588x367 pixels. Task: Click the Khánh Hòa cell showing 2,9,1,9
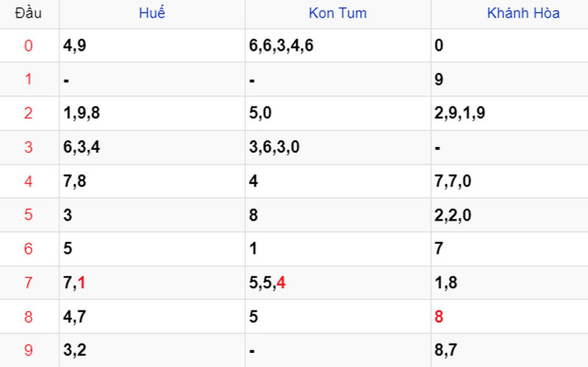tap(459, 113)
